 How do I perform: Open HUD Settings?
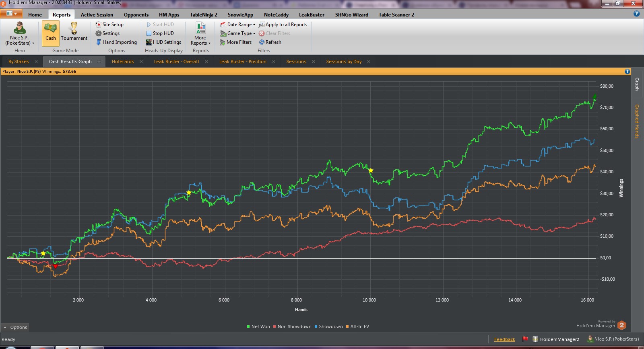(163, 42)
